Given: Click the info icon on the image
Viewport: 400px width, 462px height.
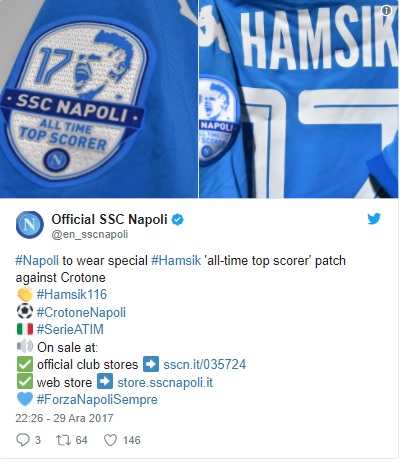Looking at the screenshot, I should pyautogui.click(x=386, y=11).
